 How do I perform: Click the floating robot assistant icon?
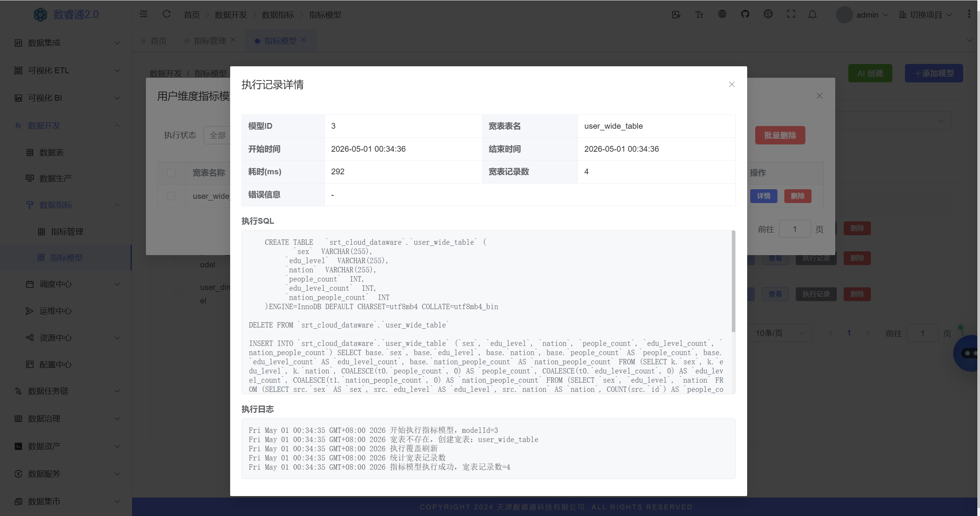pyautogui.click(x=968, y=353)
